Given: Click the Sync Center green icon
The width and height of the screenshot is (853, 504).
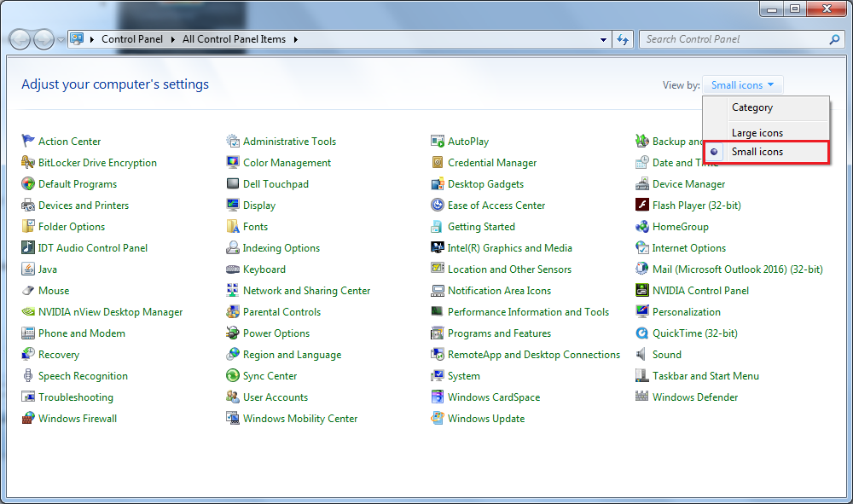Looking at the screenshot, I should pyautogui.click(x=233, y=376).
